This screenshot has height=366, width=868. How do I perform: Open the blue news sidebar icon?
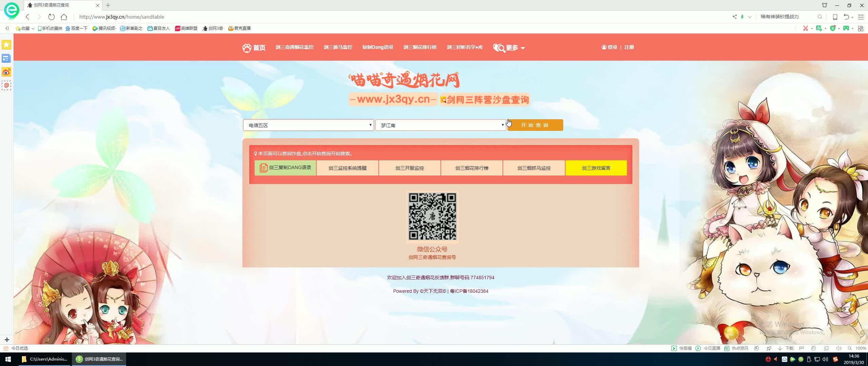coord(6,58)
